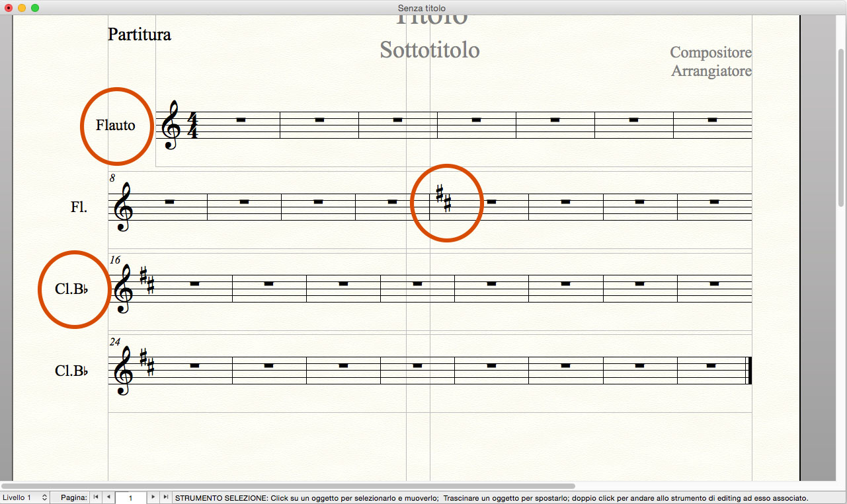The width and height of the screenshot is (847, 504).
Task: Open the Livello 1 layer dropdown
Action: pyautogui.click(x=25, y=497)
